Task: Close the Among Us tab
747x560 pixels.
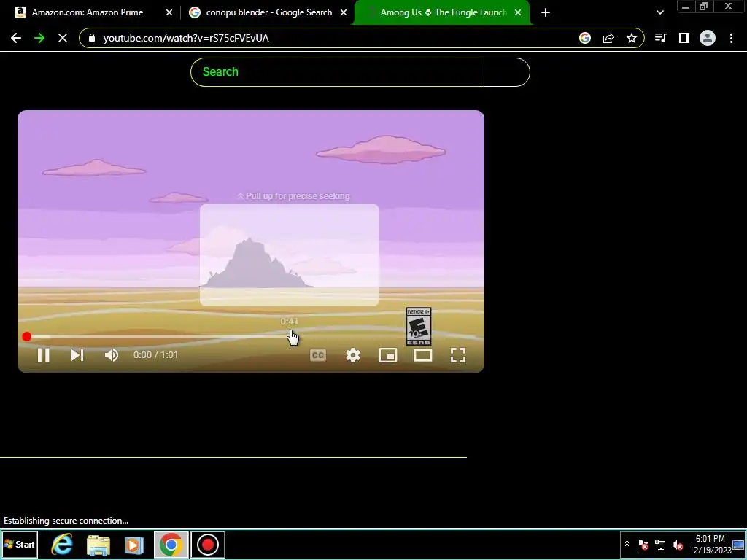Action: click(x=518, y=12)
